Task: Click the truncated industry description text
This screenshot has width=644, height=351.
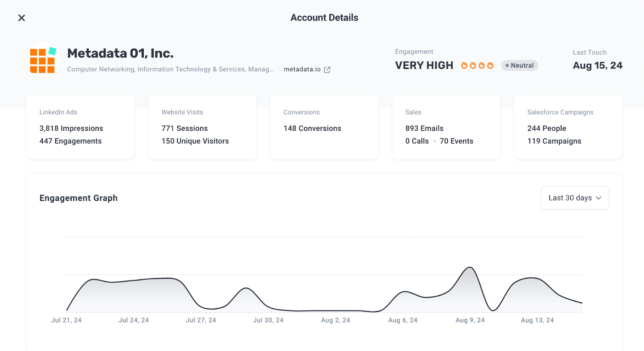Action: (170, 69)
